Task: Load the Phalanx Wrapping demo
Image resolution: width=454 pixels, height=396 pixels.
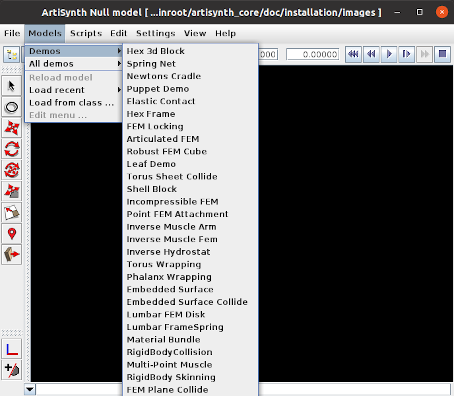Action: [191, 277]
